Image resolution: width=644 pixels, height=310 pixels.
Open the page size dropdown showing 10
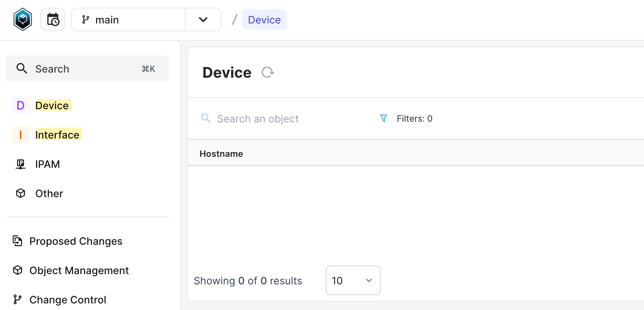point(353,280)
